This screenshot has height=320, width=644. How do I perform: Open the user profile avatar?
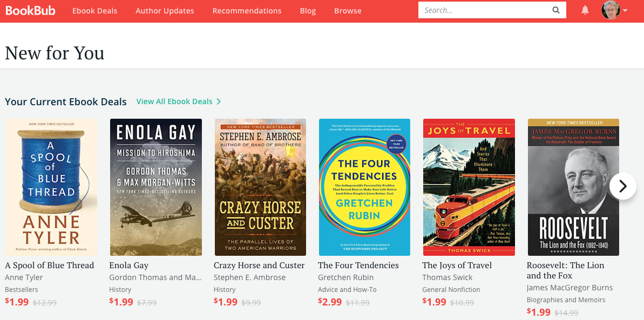[611, 10]
